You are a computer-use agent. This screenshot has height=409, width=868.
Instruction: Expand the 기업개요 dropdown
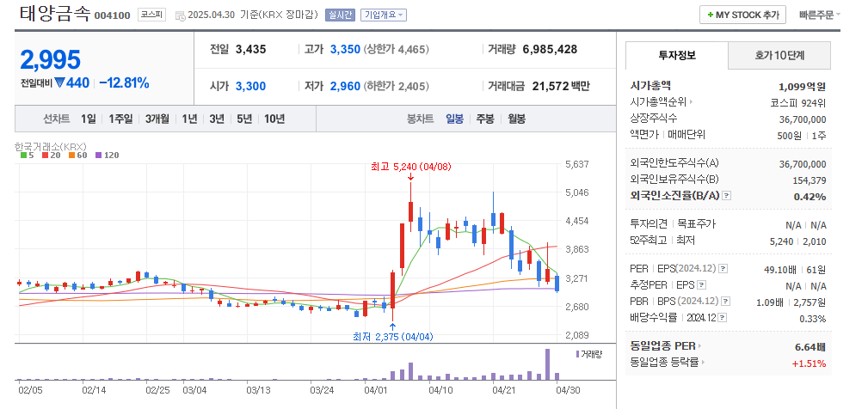coord(383,15)
